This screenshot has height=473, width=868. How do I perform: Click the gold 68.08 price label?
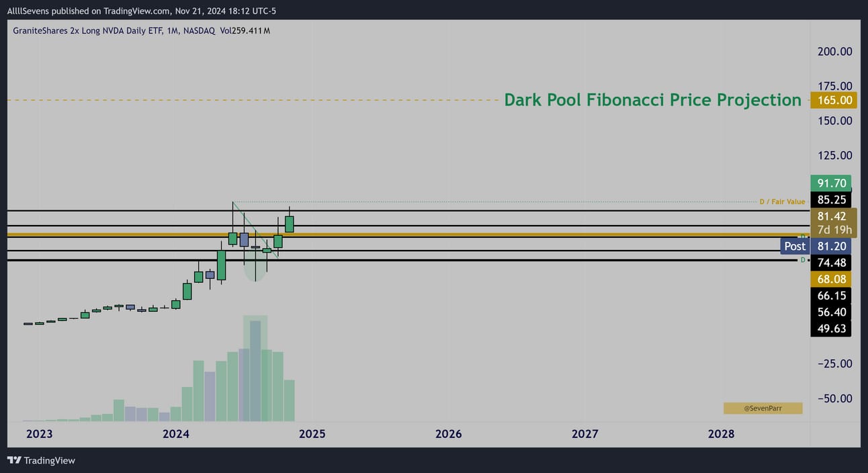[x=830, y=279]
